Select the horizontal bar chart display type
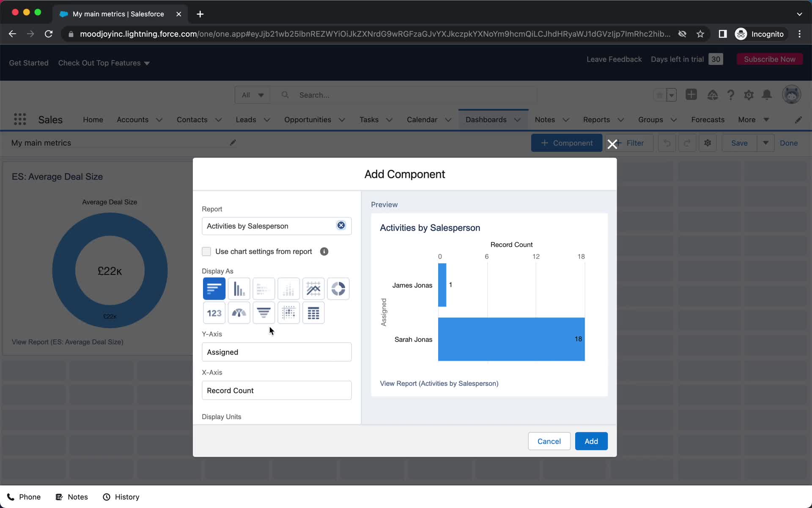This screenshot has height=508, width=812. (214, 288)
